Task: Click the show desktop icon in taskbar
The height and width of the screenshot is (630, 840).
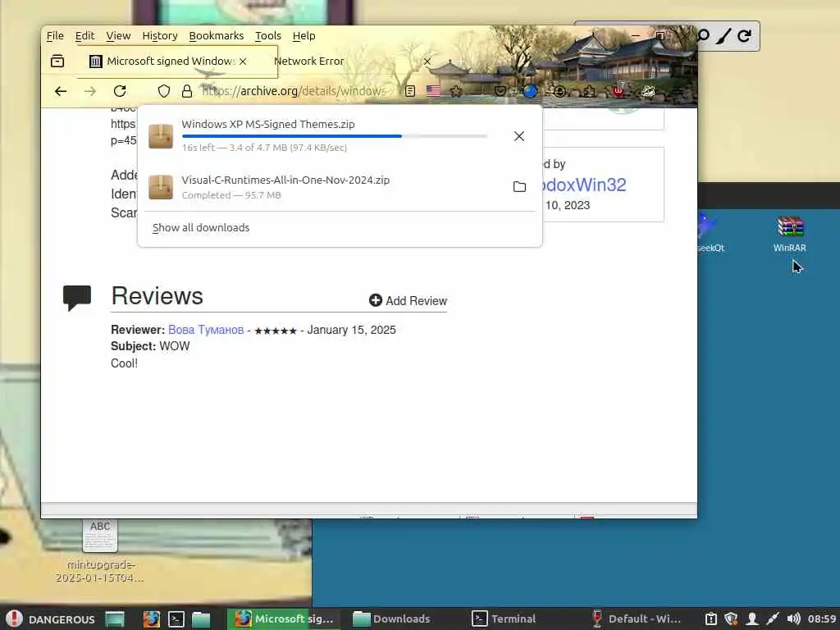Action: (115, 619)
